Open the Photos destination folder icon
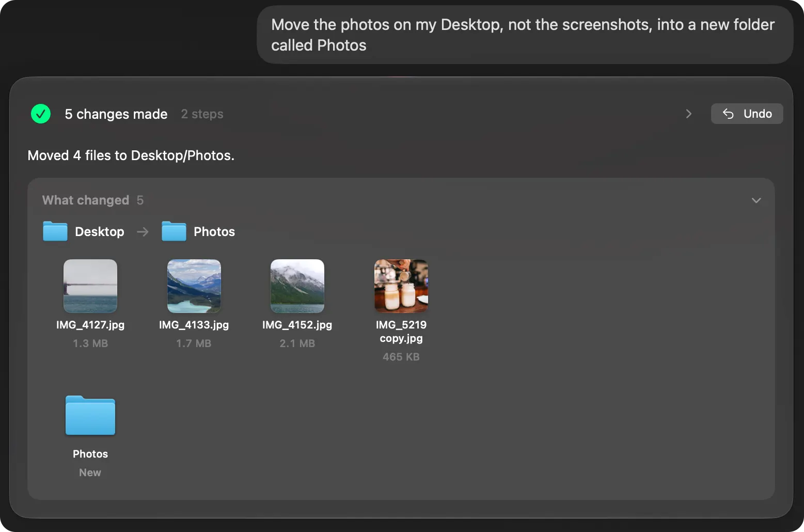 coord(174,231)
